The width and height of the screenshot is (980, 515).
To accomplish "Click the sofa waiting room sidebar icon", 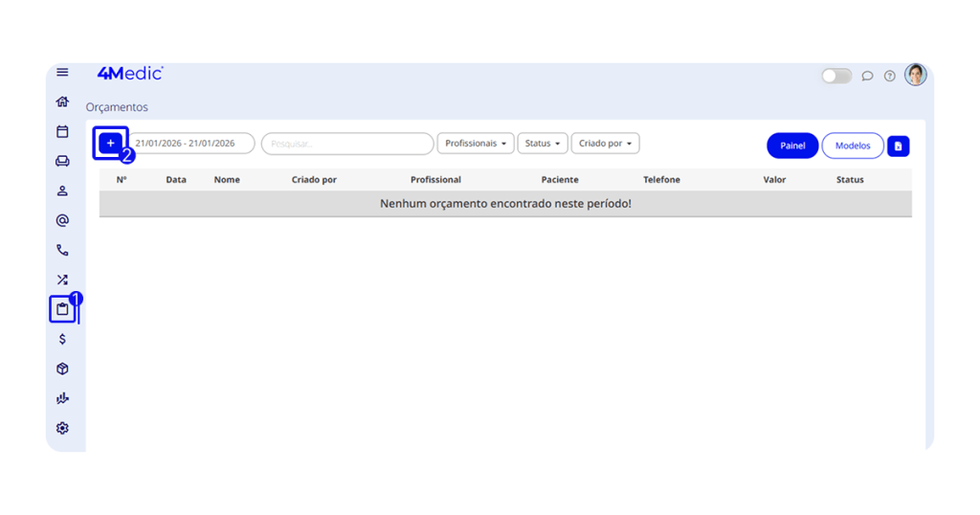I will (62, 162).
